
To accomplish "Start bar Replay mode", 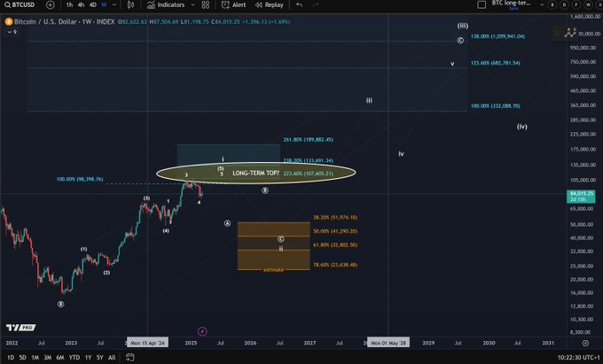I will tap(270, 5).
